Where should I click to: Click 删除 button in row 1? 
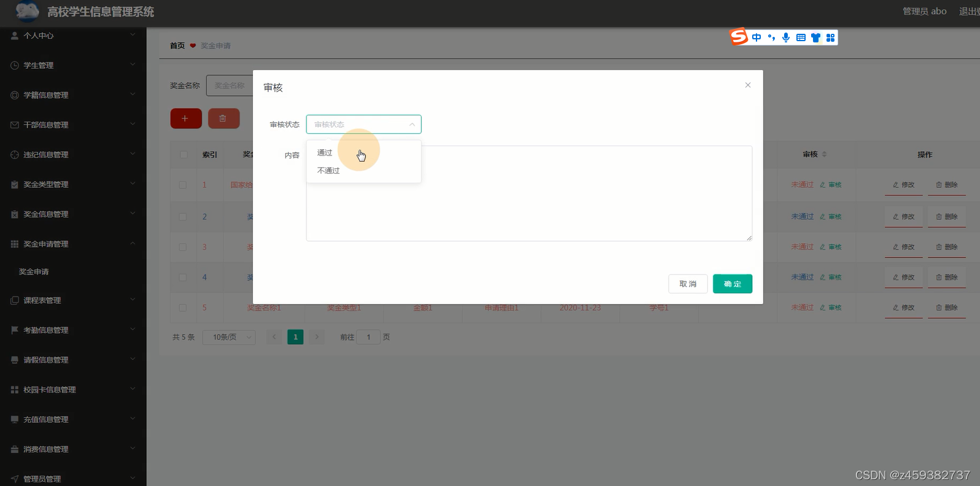[x=947, y=185]
